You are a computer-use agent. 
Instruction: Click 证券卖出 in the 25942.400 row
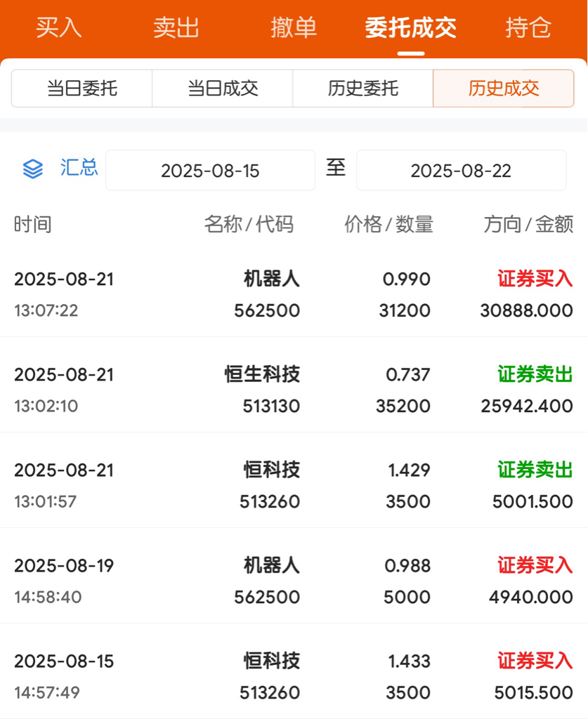point(535,374)
